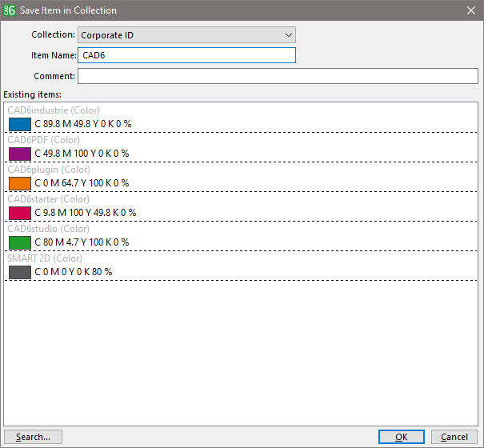Screen dimensions: 484x448
Task: Click value C 0 M 64.7 Y 100 K 0 %
Action: pos(82,183)
